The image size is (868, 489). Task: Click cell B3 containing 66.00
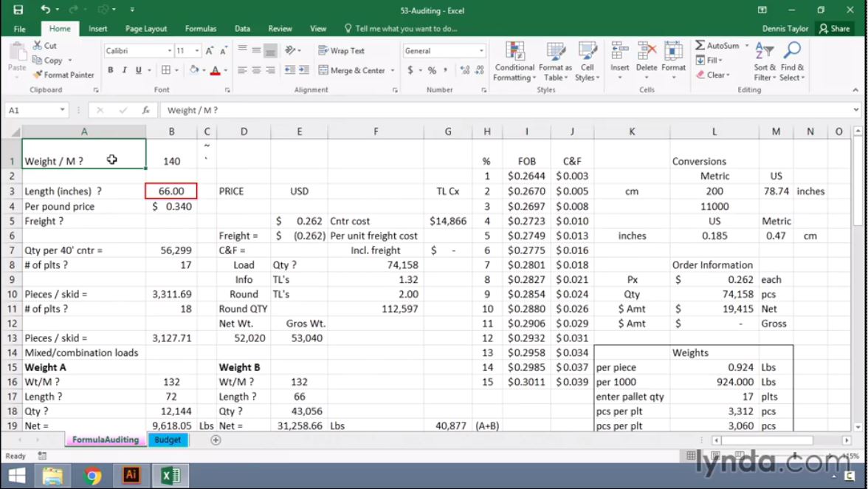click(171, 191)
